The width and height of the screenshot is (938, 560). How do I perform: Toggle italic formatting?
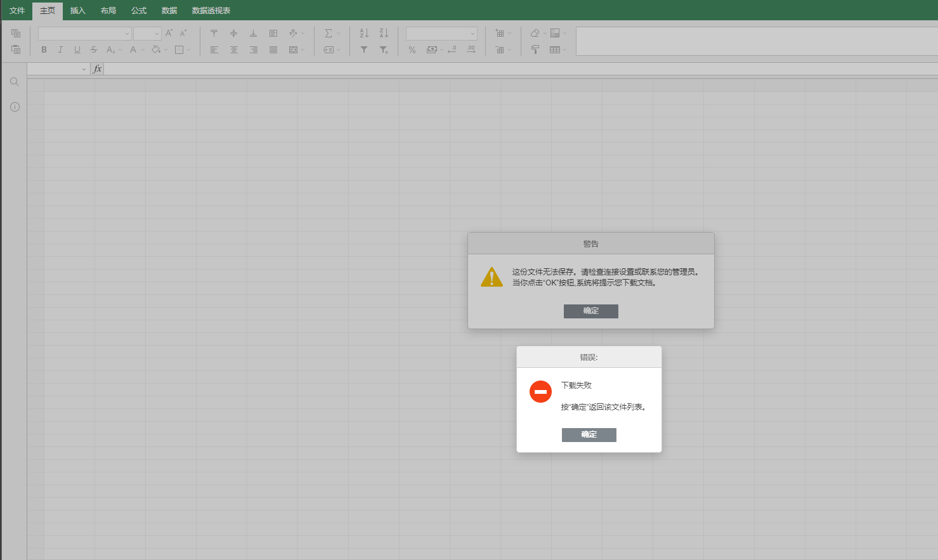point(60,49)
